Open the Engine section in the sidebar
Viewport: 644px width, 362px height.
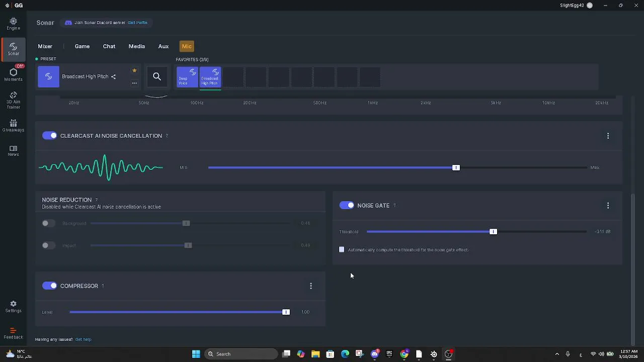pyautogui.click(x=13, y=24)
